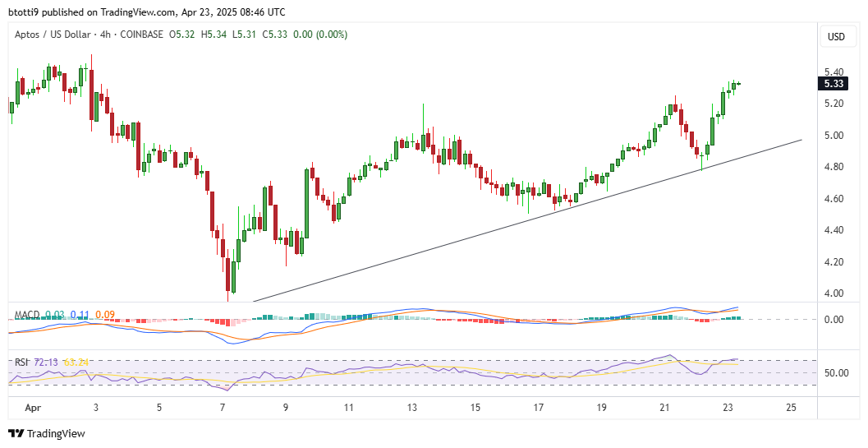
Task: Click the MACD orange signal value 0.09
Action: (x=105, y=315)
